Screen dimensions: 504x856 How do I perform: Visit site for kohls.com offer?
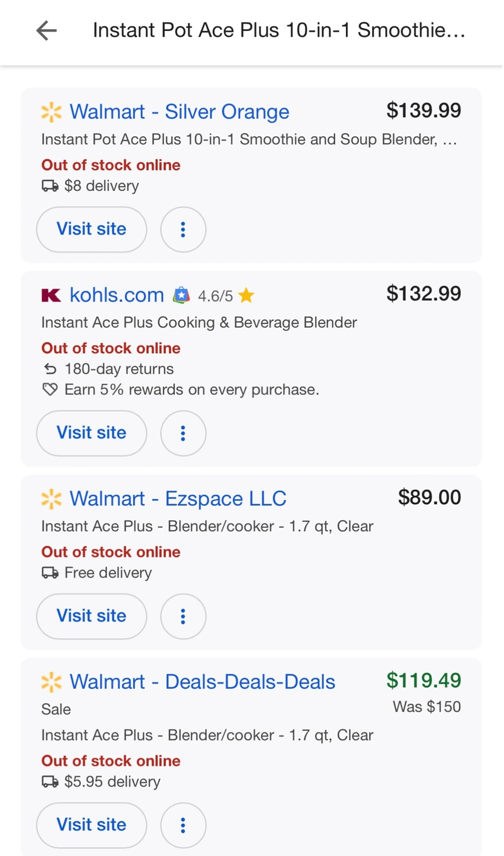92,433
